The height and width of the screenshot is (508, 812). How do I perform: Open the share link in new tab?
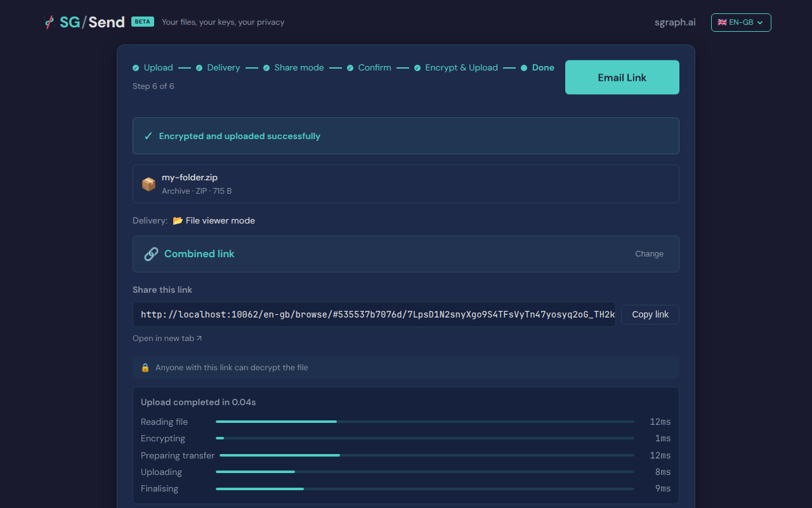[167, 338]
